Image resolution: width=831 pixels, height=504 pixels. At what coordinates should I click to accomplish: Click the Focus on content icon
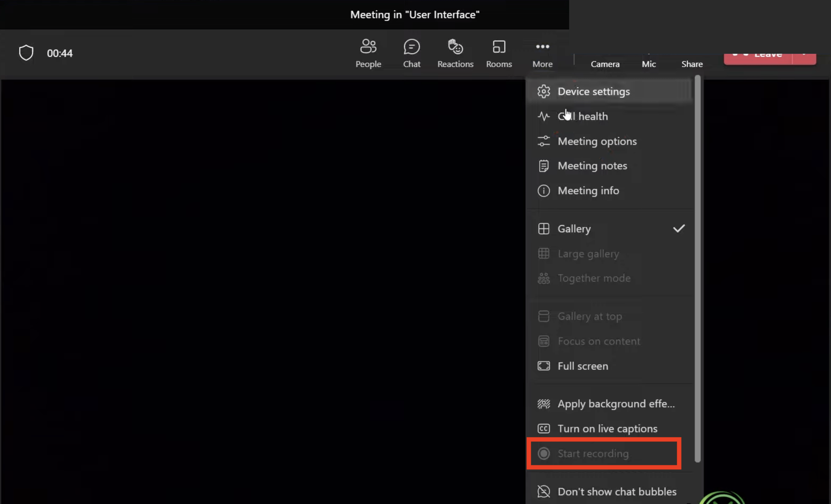coord(543,341)
